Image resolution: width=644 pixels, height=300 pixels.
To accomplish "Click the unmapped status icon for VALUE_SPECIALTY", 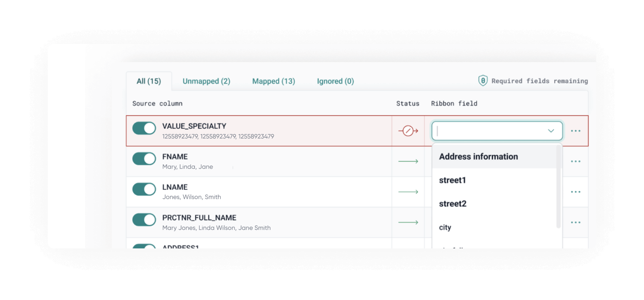I will 408,131.
